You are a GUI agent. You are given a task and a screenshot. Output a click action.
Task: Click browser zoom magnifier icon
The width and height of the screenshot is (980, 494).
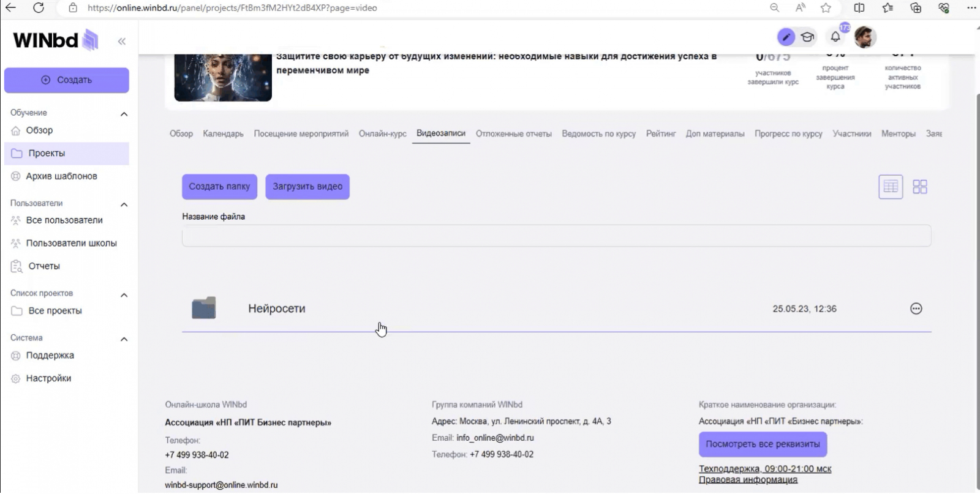(x=775, y=8)
